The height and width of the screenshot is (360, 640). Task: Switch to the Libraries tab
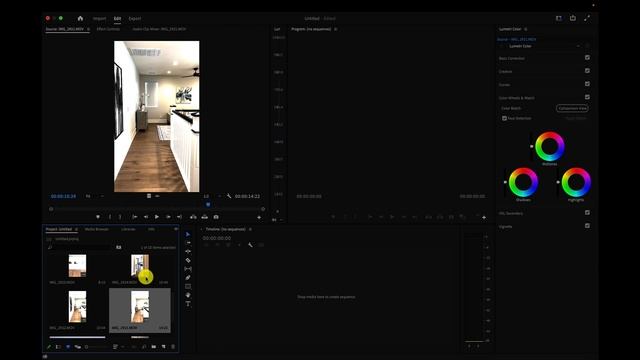[128, 229]
